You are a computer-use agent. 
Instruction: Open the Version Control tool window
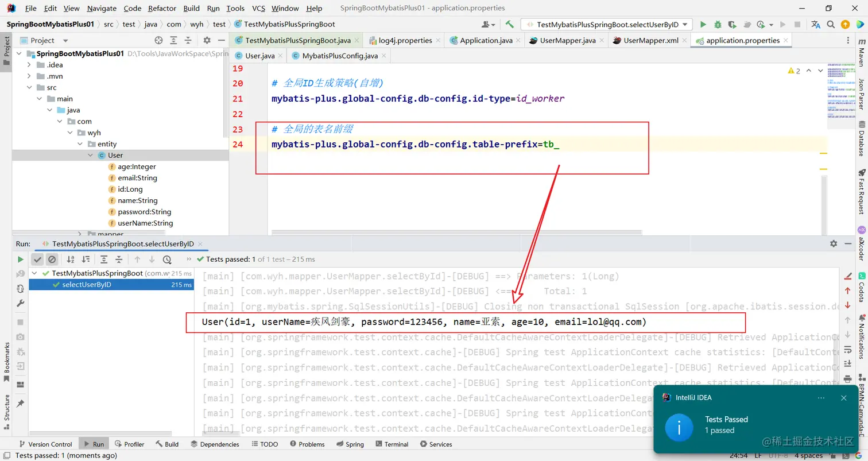[x=45, y=444]
